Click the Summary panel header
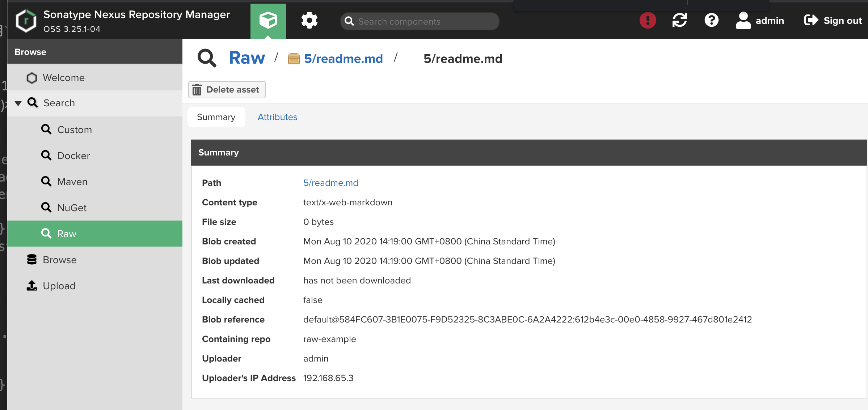The image size is (868, 410). (x=529, y=153)
